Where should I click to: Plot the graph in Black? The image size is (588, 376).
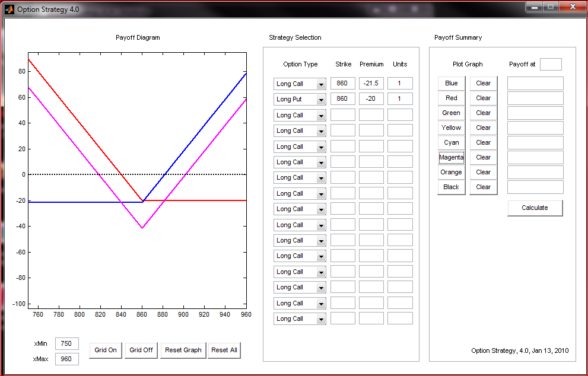point(451,187)
